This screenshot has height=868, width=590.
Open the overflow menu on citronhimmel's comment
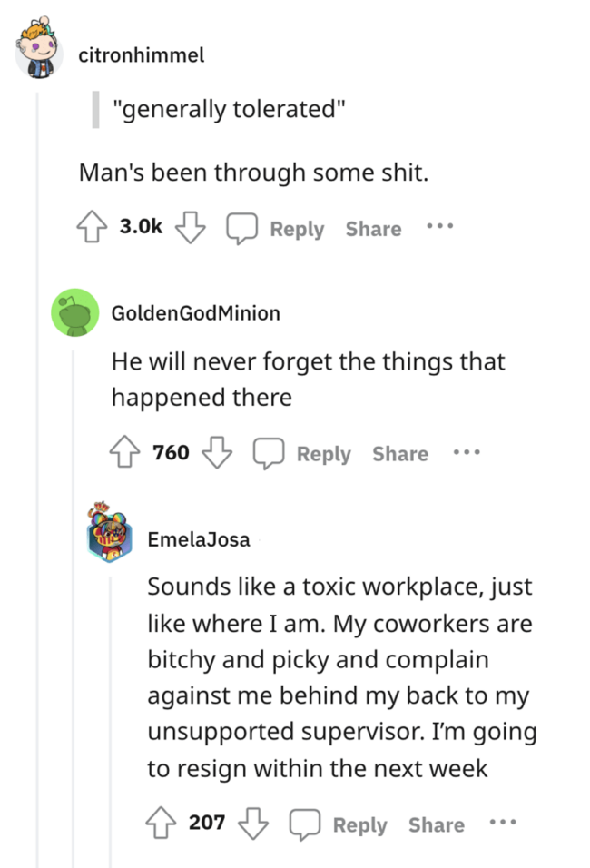coord(439,227)
